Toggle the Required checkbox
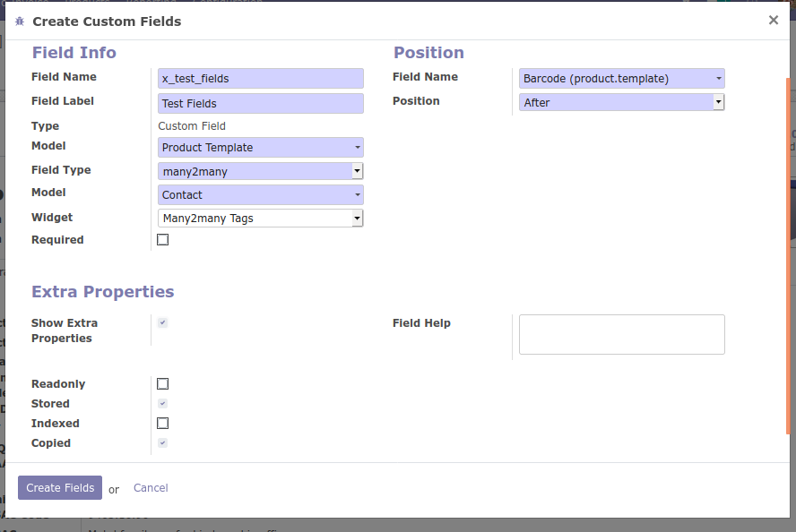The width and height of the screenshot is (796, 532). (162, 240)
